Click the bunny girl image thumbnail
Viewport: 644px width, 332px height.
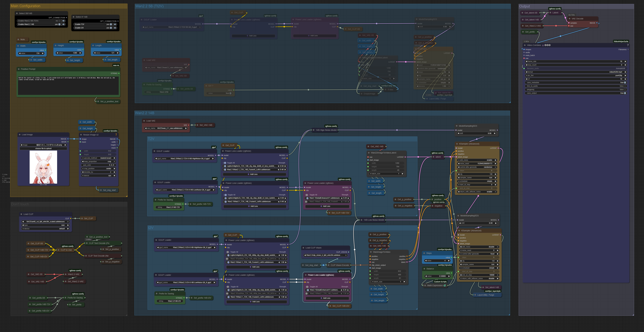(43, 167)
